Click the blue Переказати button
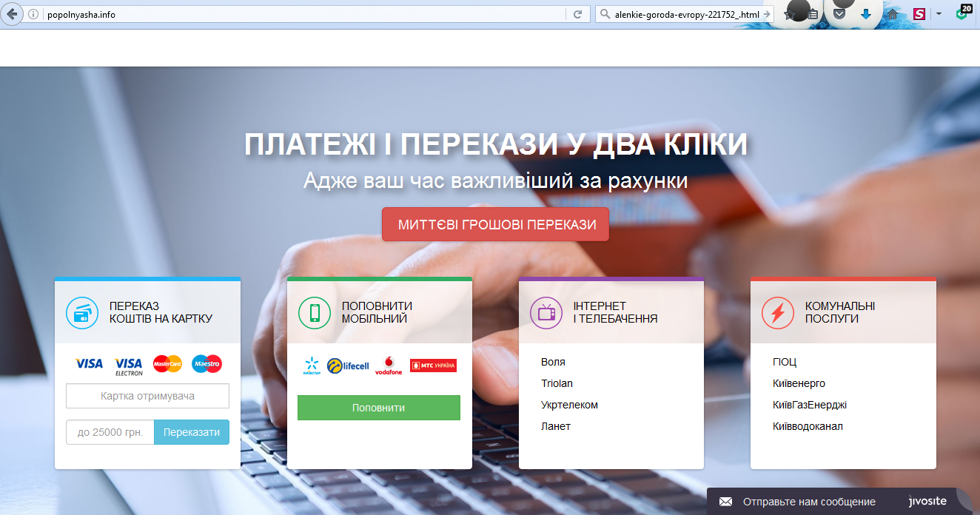The image size is (980, 515). click(192, 433)
